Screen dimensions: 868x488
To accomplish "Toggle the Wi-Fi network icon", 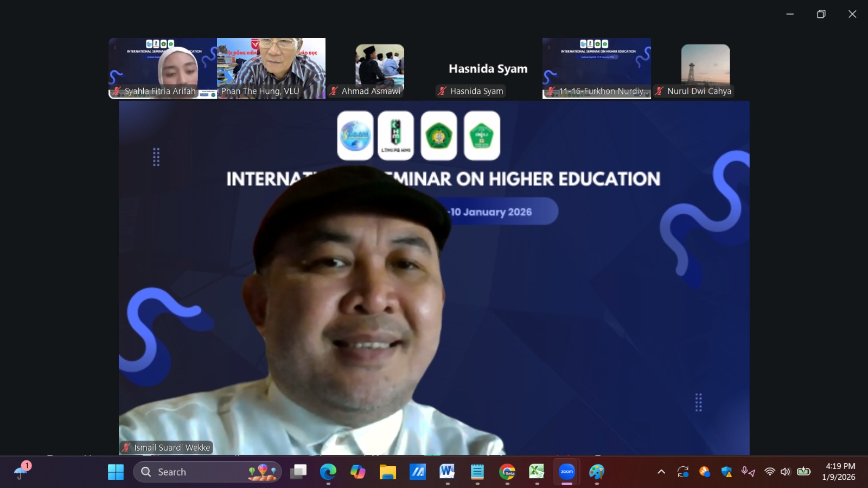I will click(769, 472).
